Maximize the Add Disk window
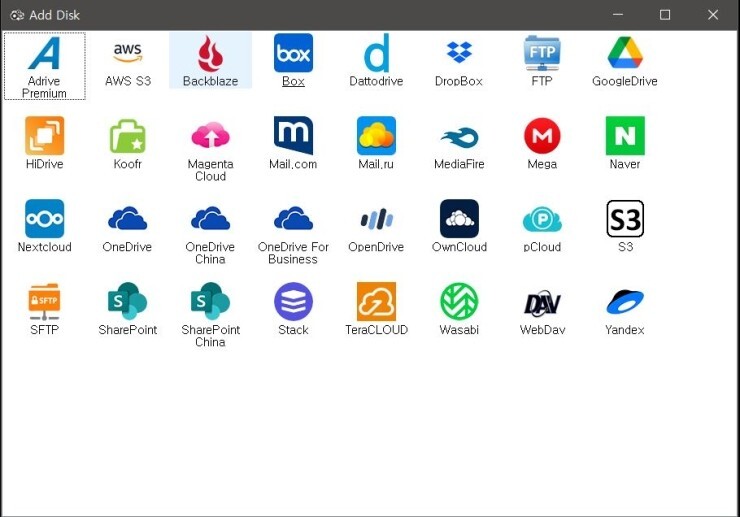This screenshot has width=740, height=517. [x=665, y=15]
